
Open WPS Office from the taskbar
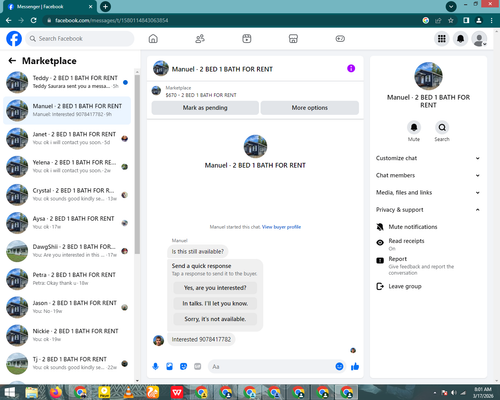177,392
